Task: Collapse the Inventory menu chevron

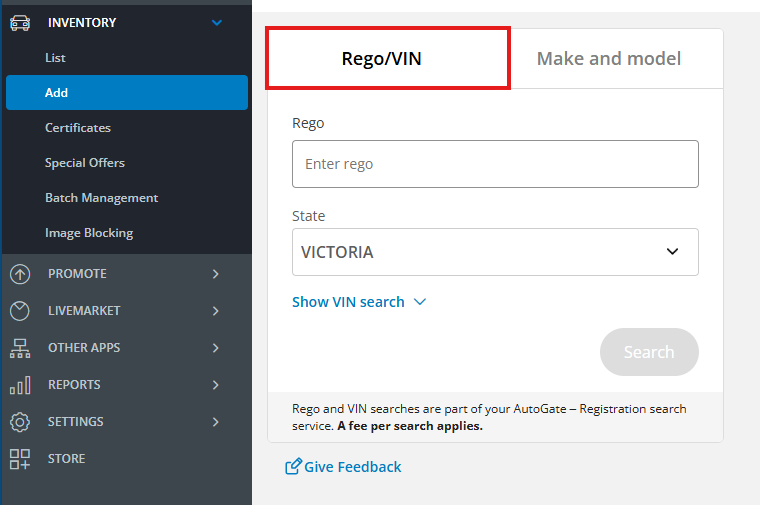Action: 217,22
